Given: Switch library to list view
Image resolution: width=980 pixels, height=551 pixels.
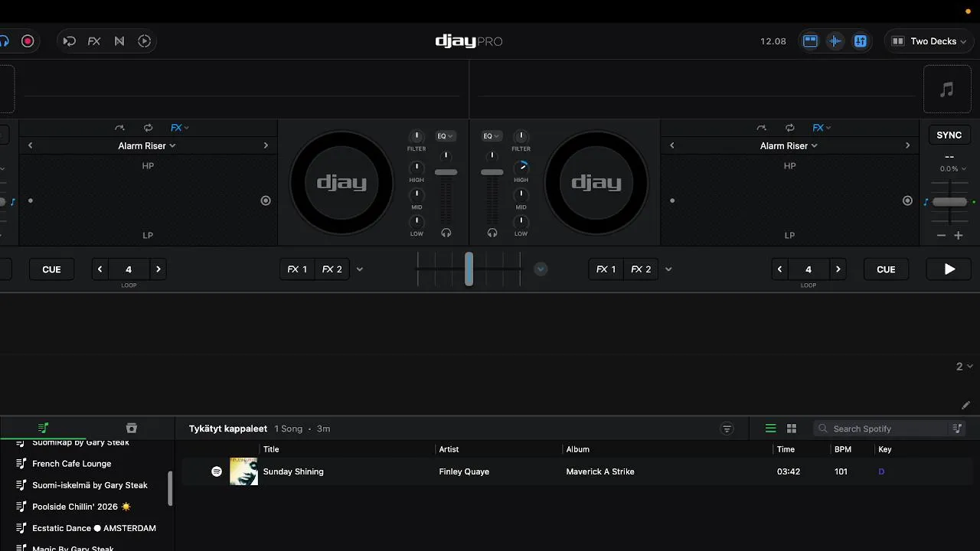Looking at the screenshot, I should point(771,429).
